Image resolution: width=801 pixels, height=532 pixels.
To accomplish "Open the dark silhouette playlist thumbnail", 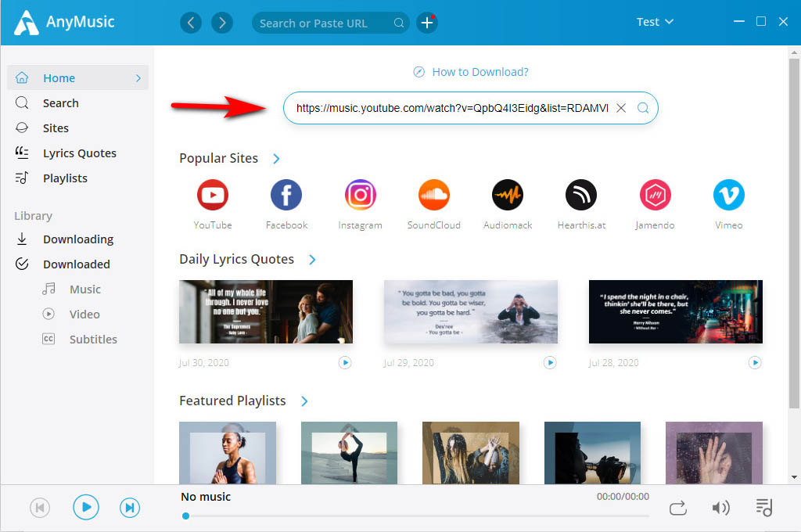I will point(592,453).
